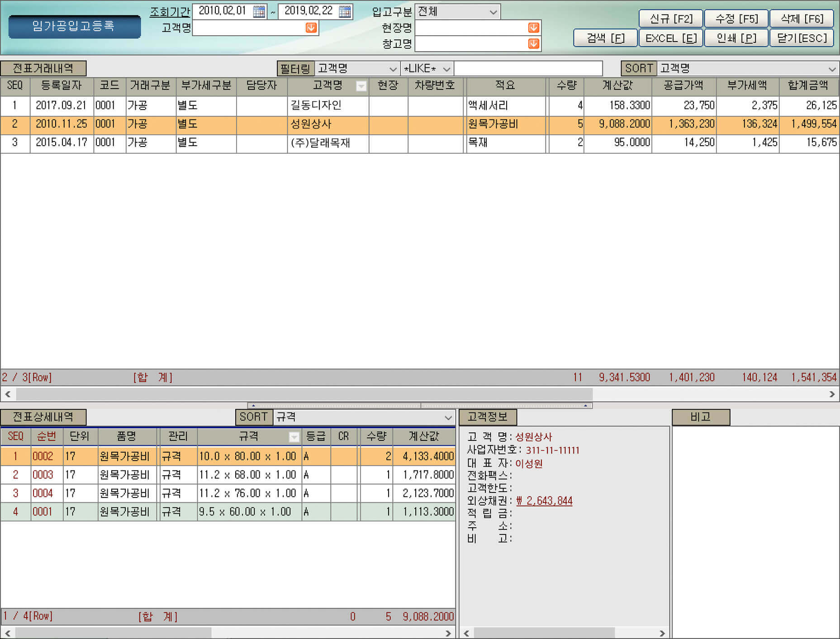Select row with customer 길동디자인
Image resolution: width=840 pixels, height=639 pixels.
[x=419, y=106]
